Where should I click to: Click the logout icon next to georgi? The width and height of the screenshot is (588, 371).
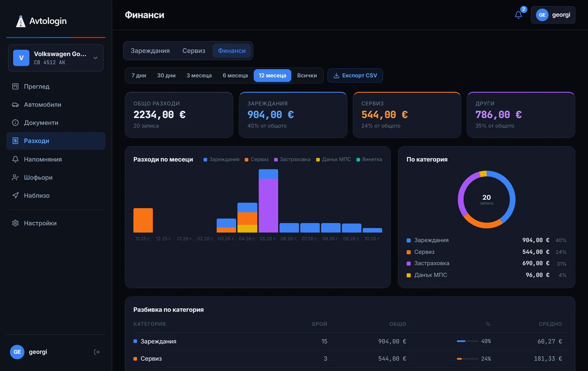97,352
